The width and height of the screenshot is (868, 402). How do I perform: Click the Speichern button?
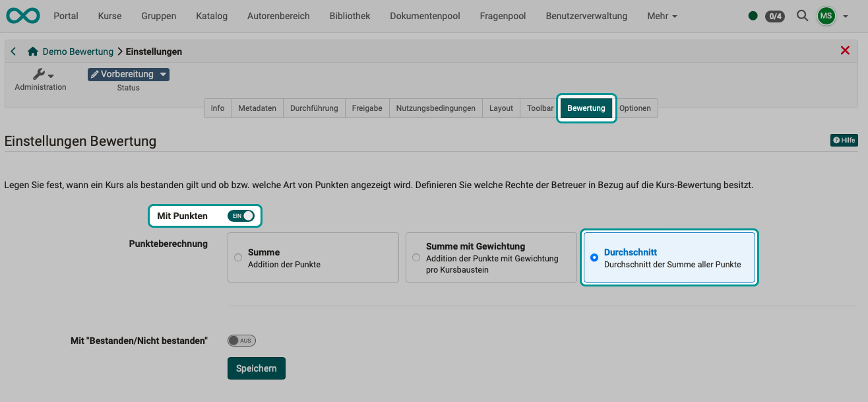coord(256,368)
